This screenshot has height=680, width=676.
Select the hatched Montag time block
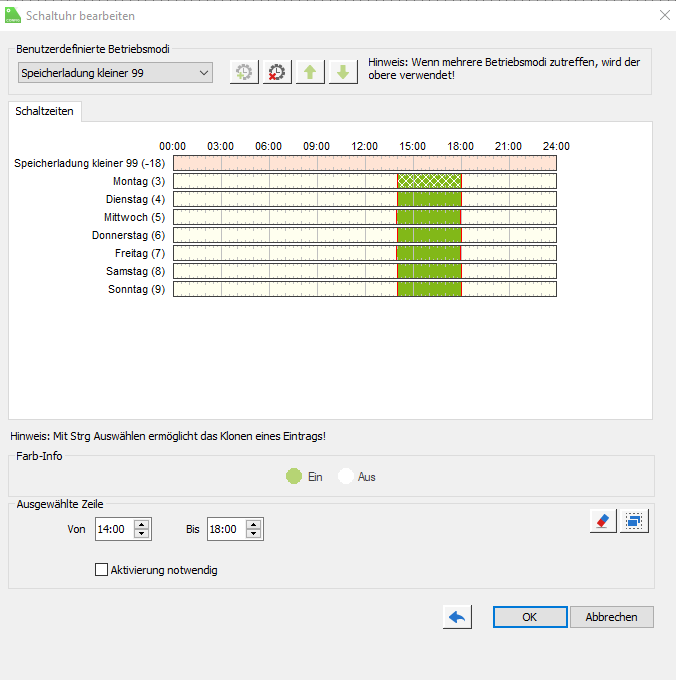429,181
